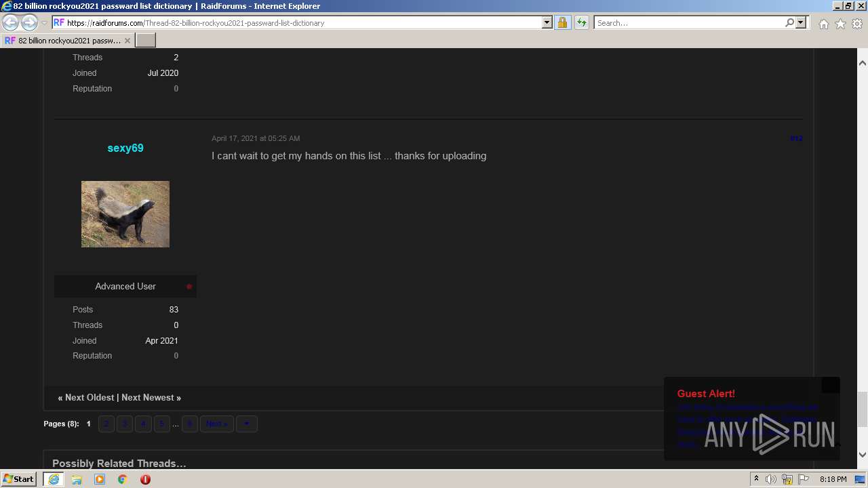Click the Joined date Jul 2020
Screen dimensions: 868x488
[x=163, y=73]
